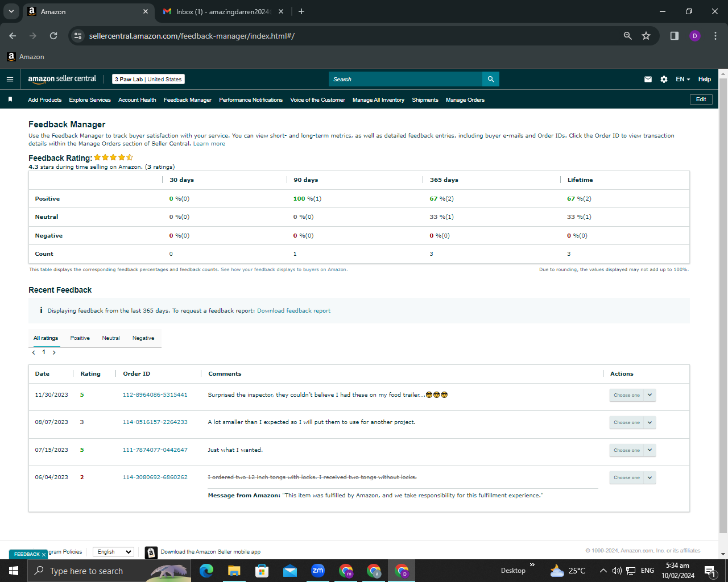
Task: Go to next feedback page arrow
Action: 54,352
